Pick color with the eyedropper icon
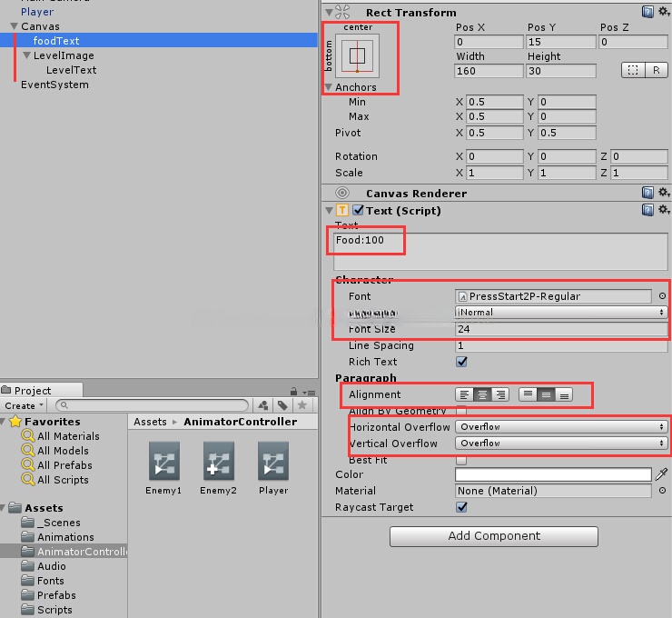The height and width of the screenshot is (618, 672). coord(661,474)
